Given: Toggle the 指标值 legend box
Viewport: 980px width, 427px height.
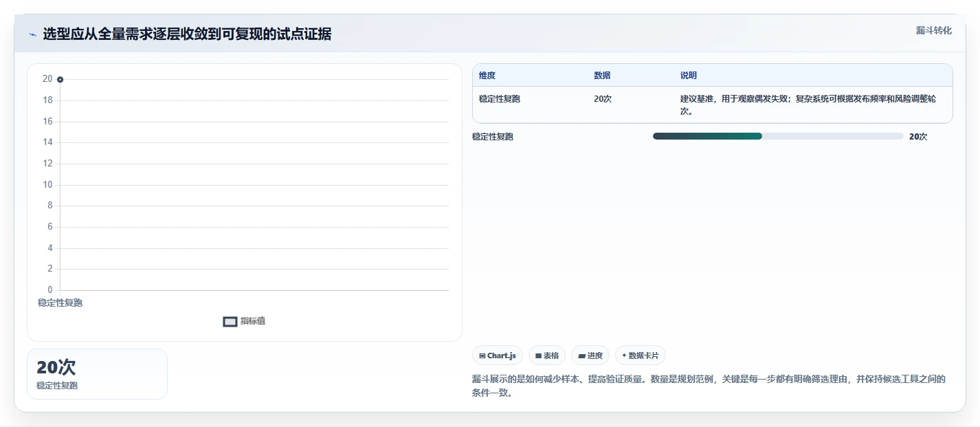Looking at the screenshot, I should [x=230, y=321].
